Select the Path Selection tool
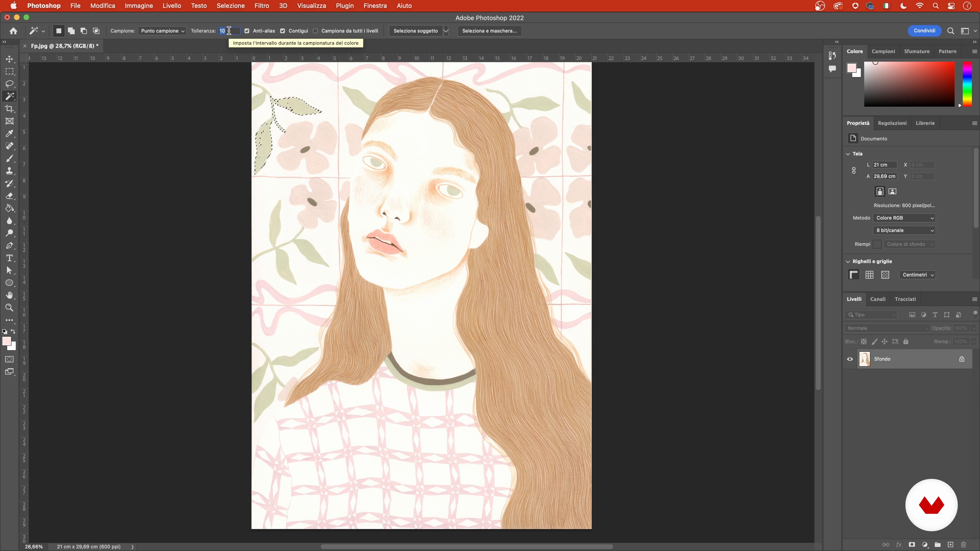Image resolution: width=980 pixels, height=551 pixels. (x=9, y=270)
